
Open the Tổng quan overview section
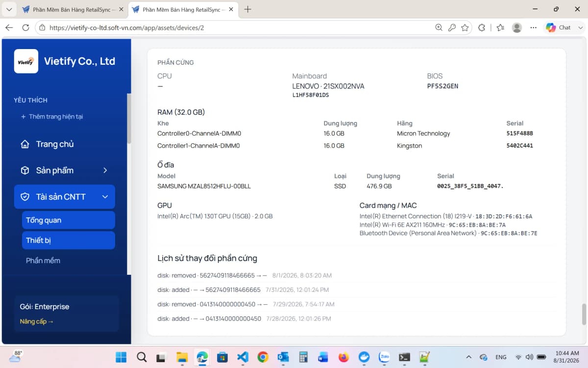click(68, 220)
